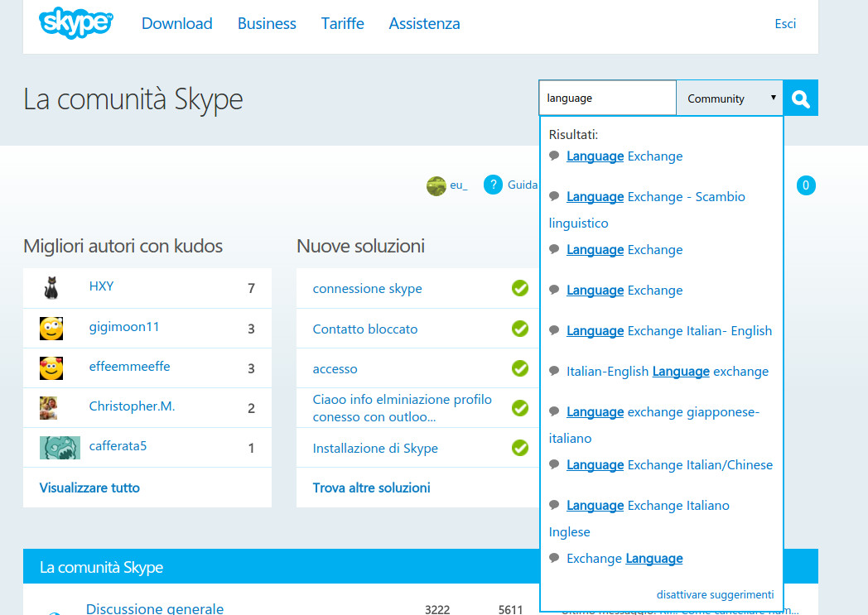Click Visualizzare tutto link
Image resolution: width=868 pixels, height=615 pixels.
[x=89, y=488]
